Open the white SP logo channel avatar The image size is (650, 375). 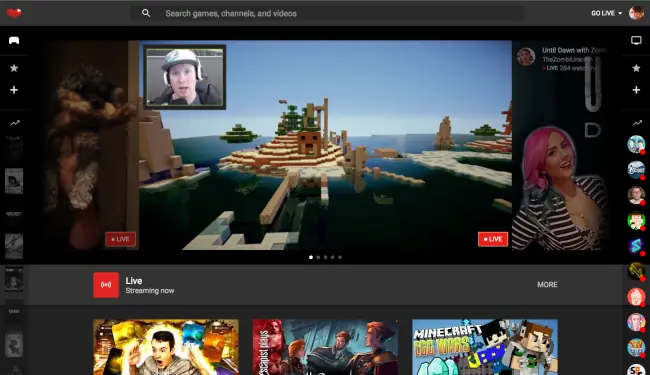tap(636, 370)
